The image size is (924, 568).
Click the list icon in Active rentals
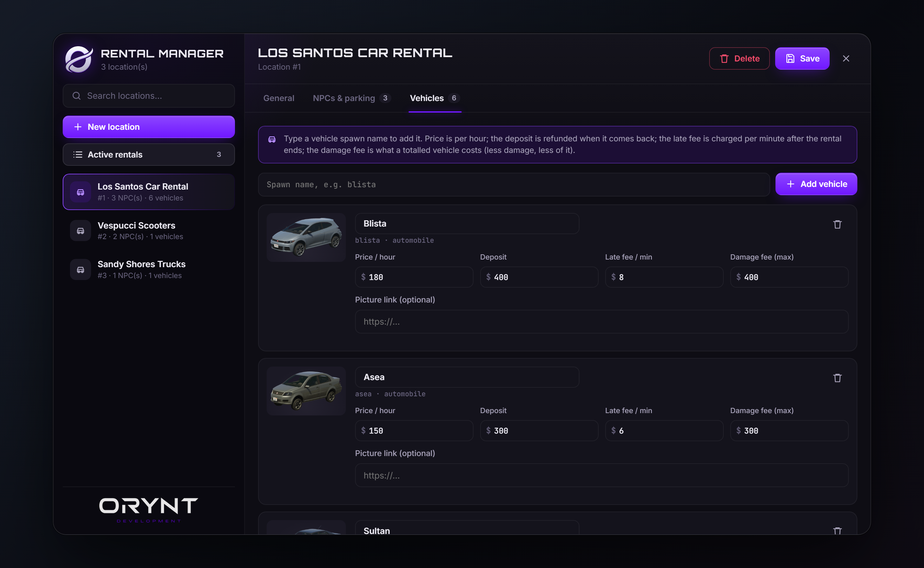[78, 155]
